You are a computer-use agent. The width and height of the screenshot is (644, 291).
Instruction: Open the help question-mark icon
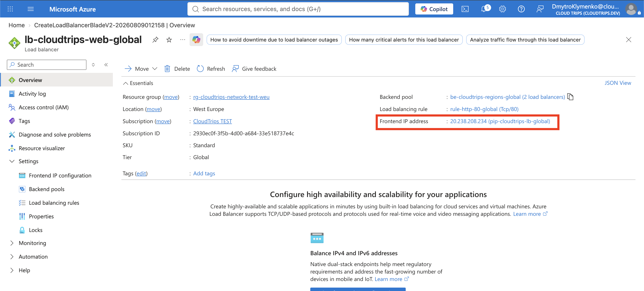(521, 9)
